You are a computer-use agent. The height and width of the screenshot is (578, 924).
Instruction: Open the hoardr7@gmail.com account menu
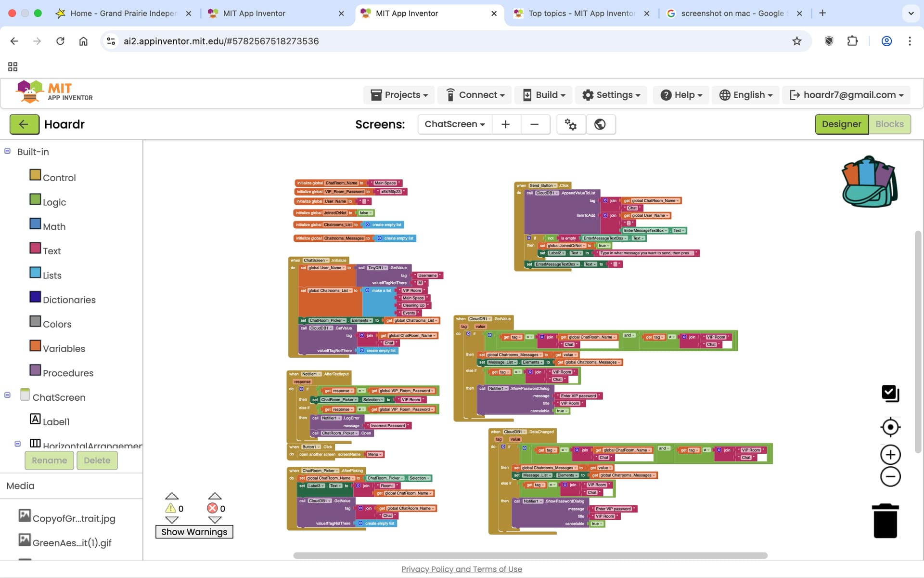tap(847, 95)
